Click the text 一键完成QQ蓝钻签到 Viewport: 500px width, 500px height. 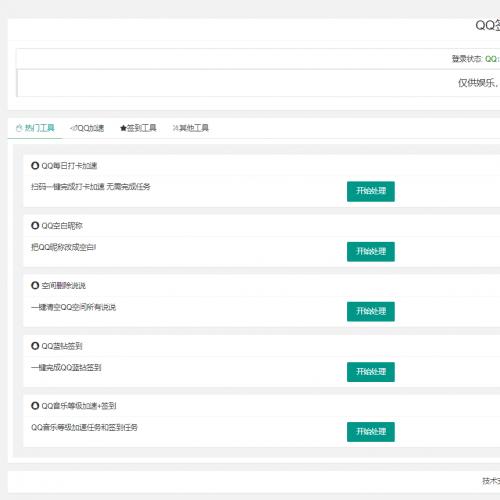[x=66, y=367]
